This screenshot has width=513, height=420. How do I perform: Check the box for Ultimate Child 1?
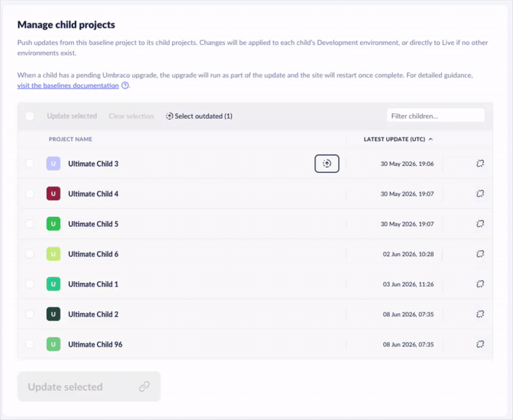(x=29, y=283)
